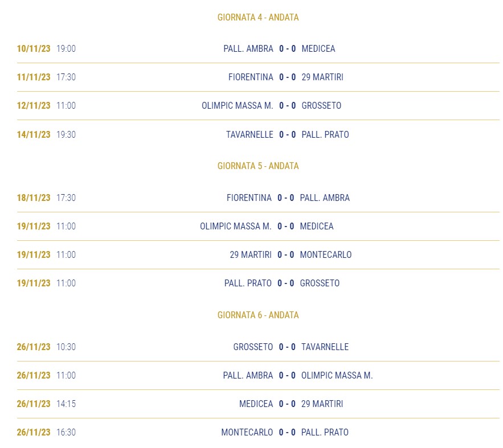Screen dimensions: 503x448
Task: Select Montecarlo in the 16:30 match
Action: click(x=247, y=432)
